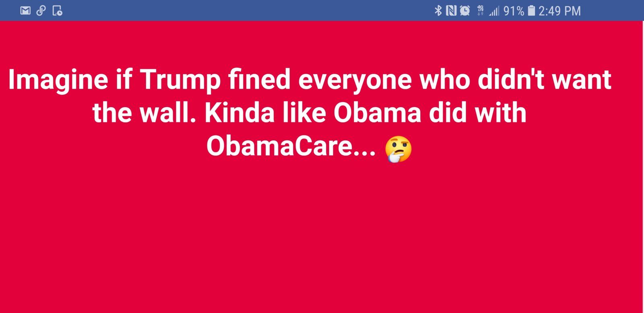The image size is (644, 313).
Task: Tap the 91% battery percentage text
Action: (x=514, y=11)
